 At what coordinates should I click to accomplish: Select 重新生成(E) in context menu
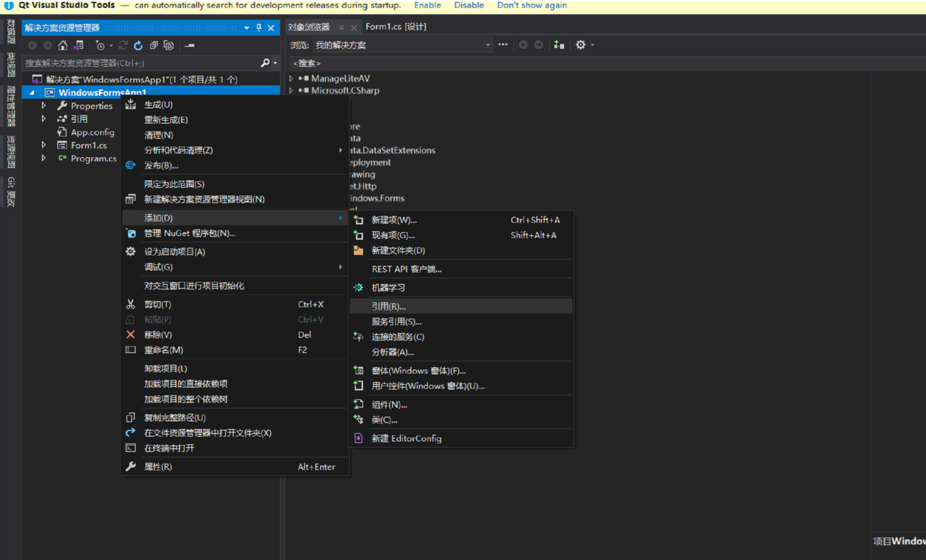pos(235,120)
